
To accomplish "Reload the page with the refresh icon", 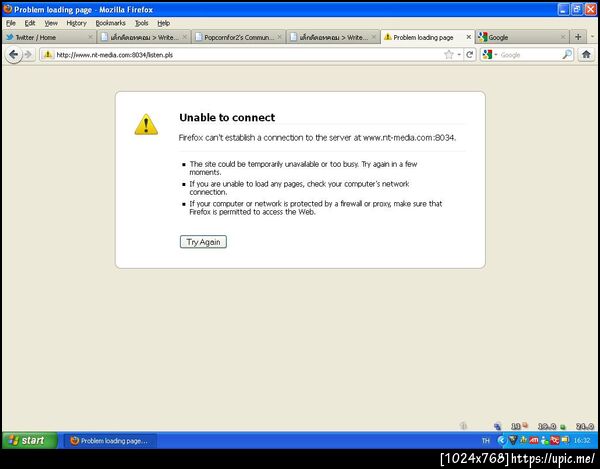I will tap(470, 55).
